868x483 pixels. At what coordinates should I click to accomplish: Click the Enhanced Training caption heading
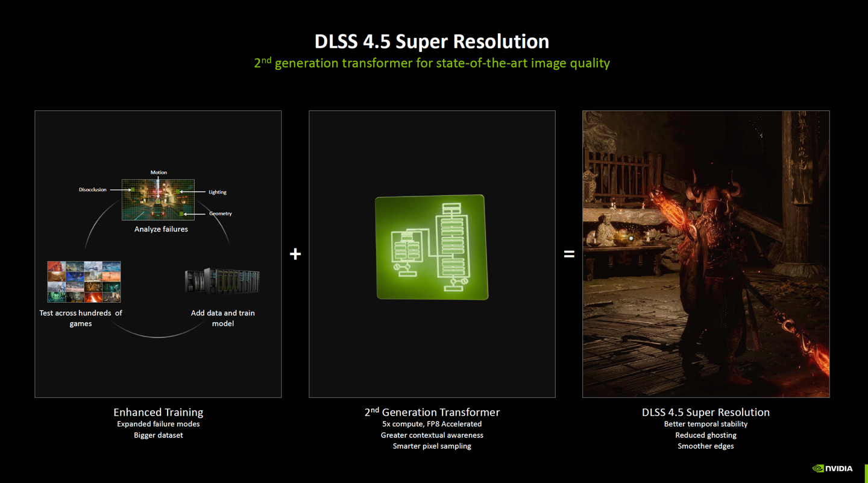[158, 412]
